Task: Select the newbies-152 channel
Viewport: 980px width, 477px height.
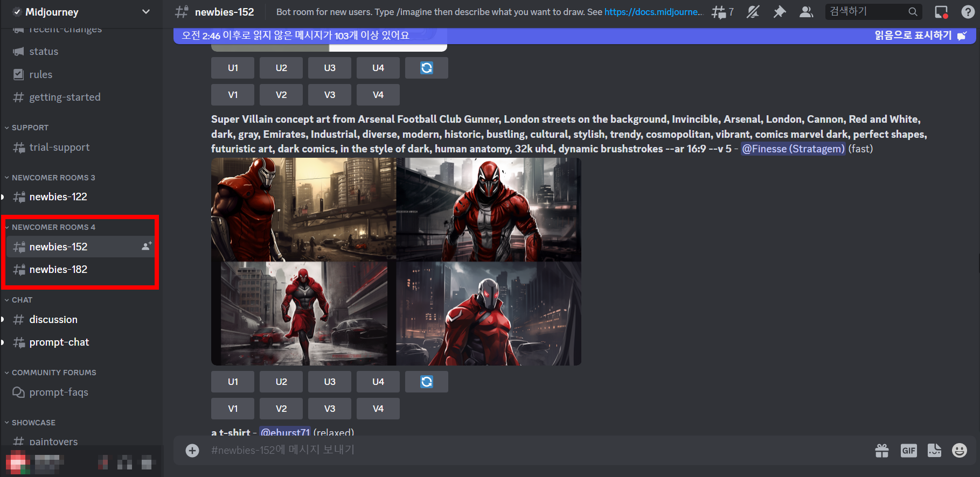Action: pos(81,247)
